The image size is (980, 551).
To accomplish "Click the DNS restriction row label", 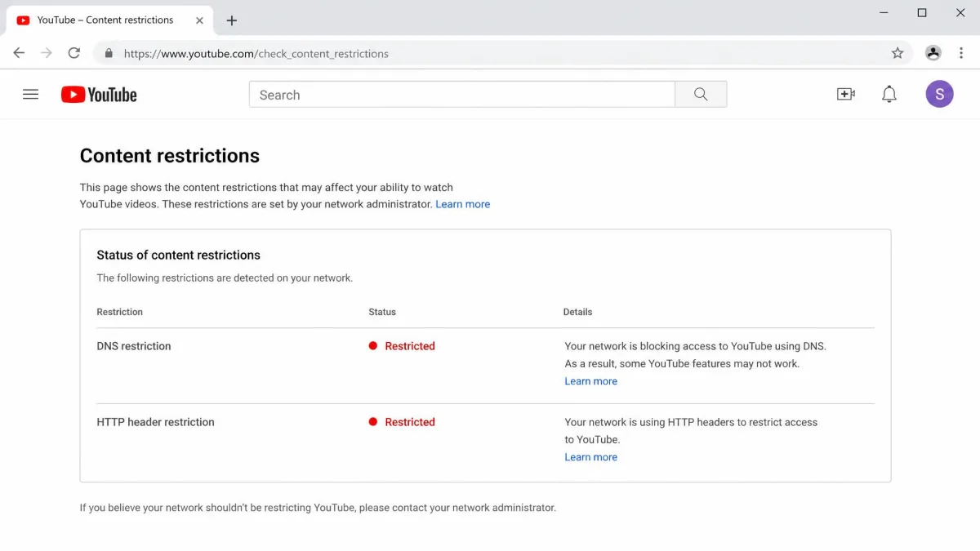I will coord(134,346).
